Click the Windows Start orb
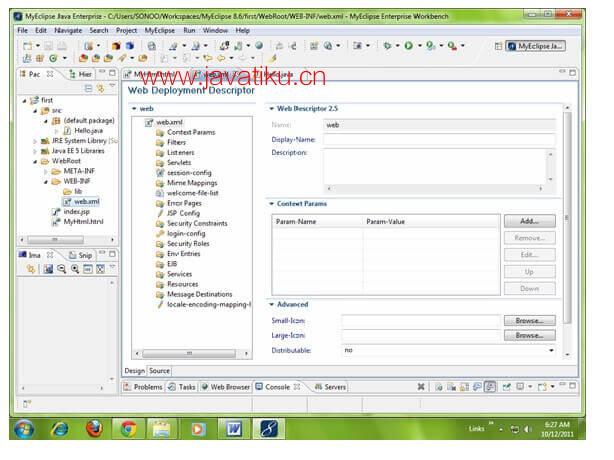Screen dimensions: 614x460 pos(24,429)
